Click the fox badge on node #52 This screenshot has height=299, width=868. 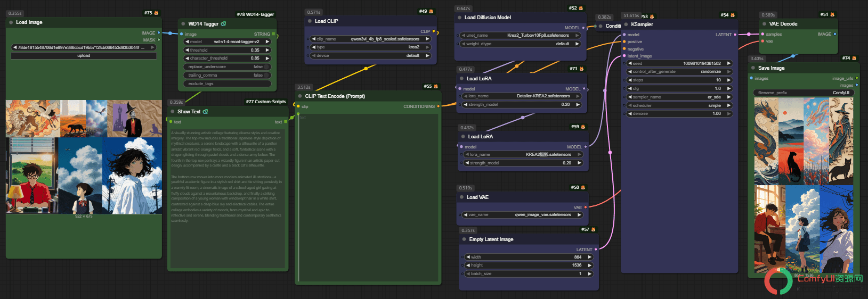pyautogui.click(x=581, y=8)
